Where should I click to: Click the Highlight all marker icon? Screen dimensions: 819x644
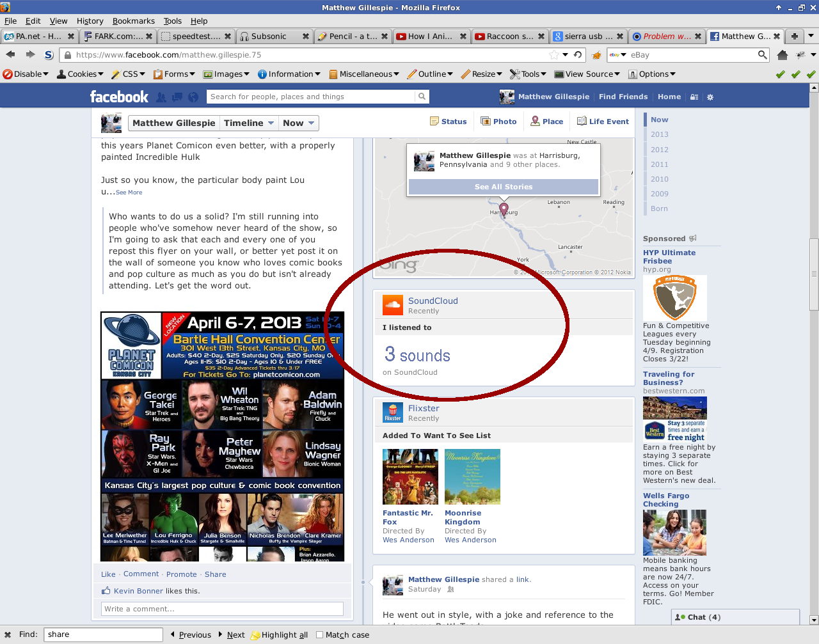point(255,635)
